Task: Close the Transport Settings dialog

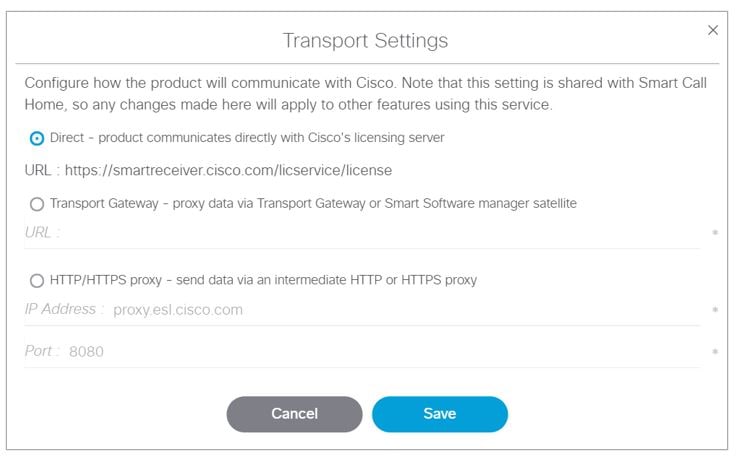Action: pyautogui.click(x=713, y=31)
